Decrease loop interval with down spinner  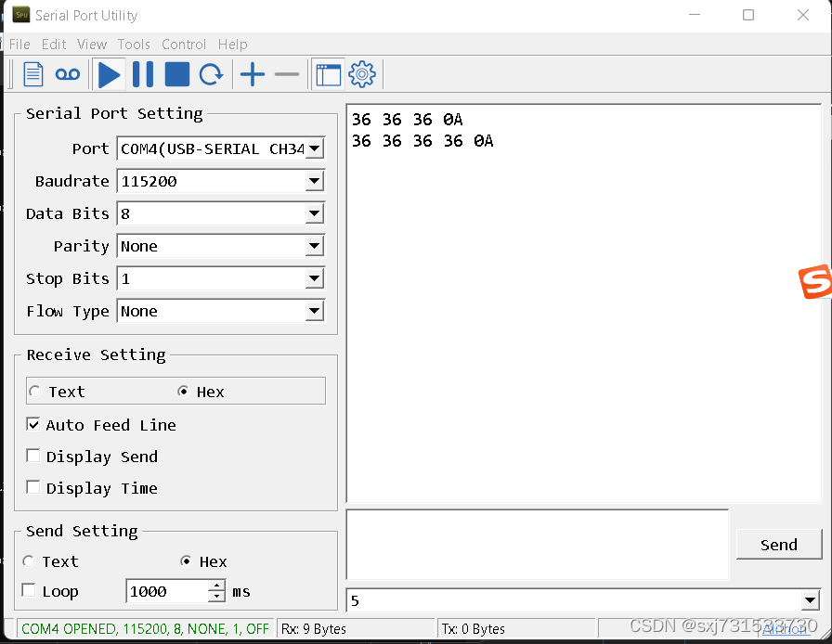tap(216, 597)
